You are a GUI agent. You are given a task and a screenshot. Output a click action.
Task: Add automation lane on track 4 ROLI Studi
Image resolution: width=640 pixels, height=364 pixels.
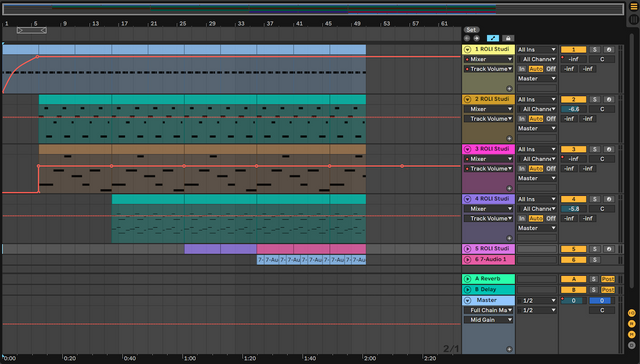tap(509, 238)
